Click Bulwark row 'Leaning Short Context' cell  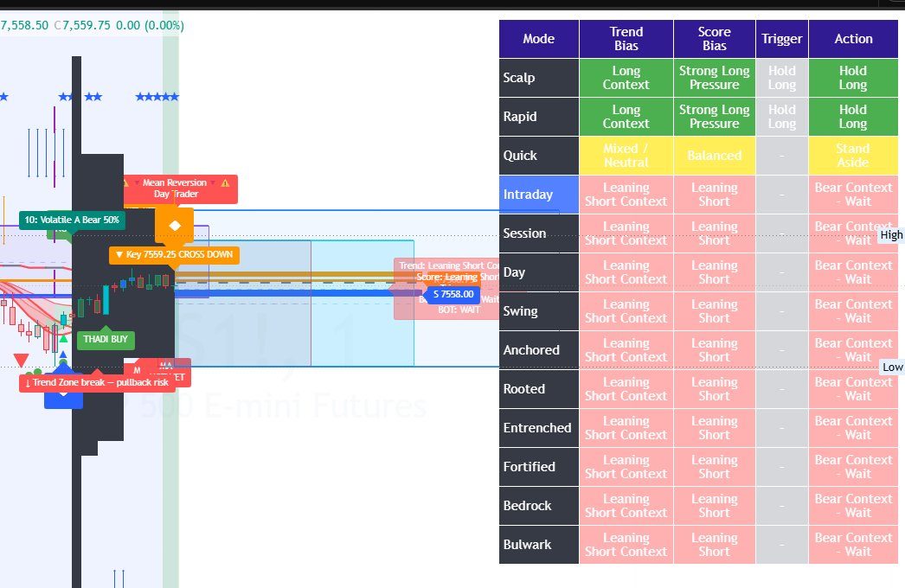coord(626,545)
